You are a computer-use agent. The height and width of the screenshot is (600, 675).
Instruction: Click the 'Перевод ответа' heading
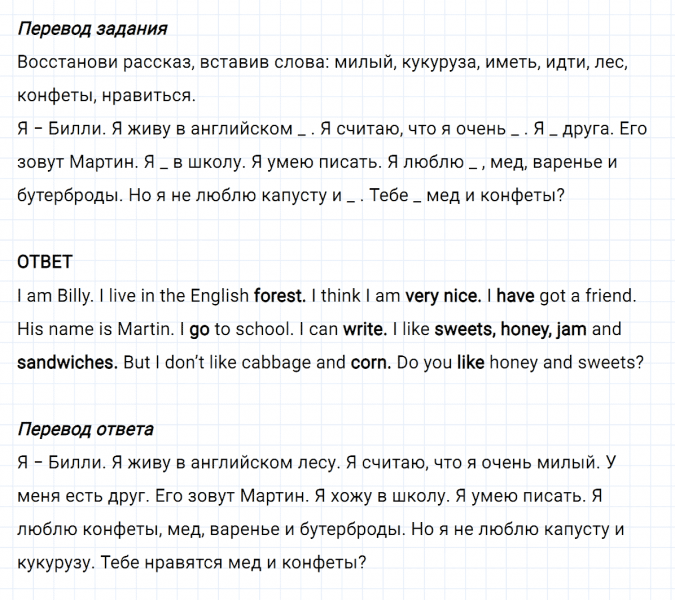pos(85,429)
